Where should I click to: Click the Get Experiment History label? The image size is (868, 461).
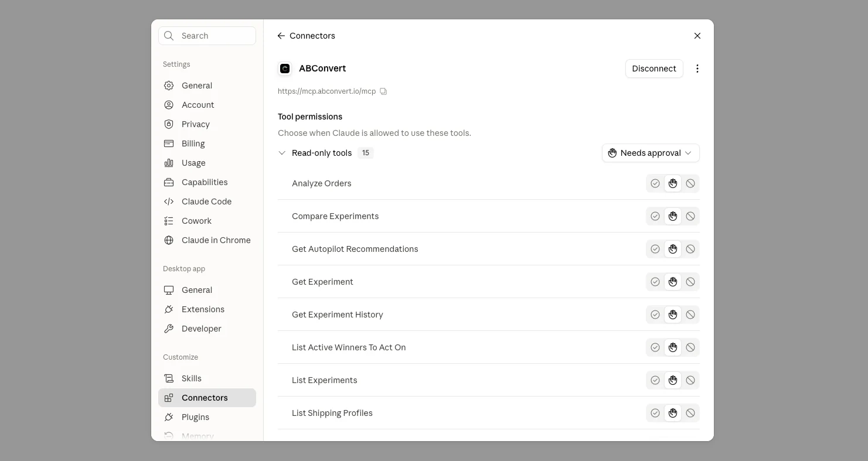(x=338, y=315)
